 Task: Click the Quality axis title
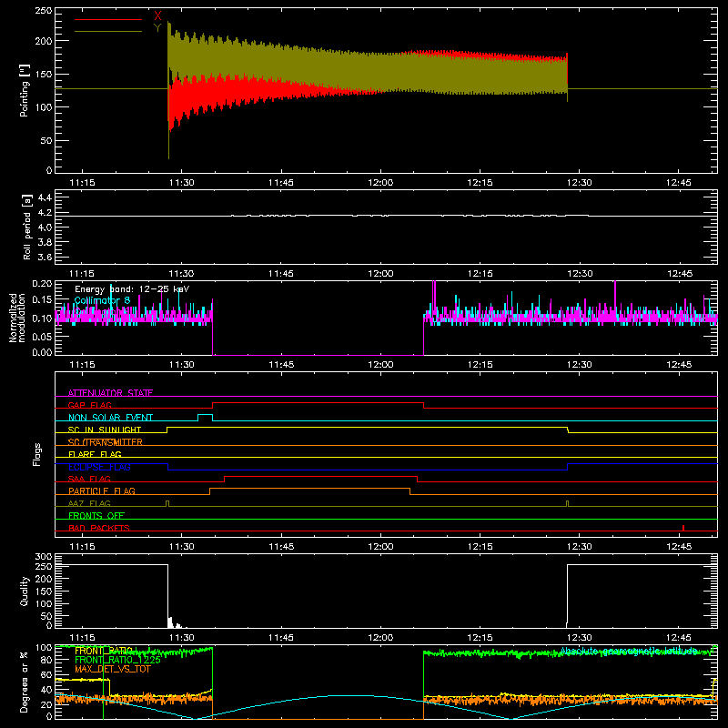click(25, 591)
